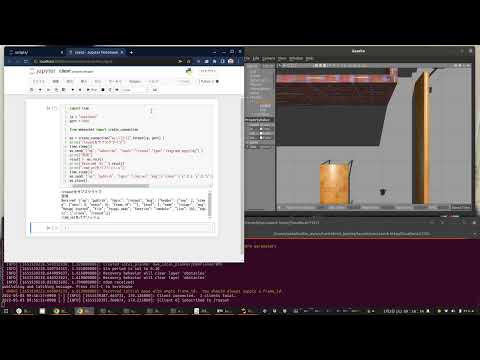The height and width of the screenshot is (360, 480).
Task: Click inside the Jupyter code cell
Action: point(137,144)
